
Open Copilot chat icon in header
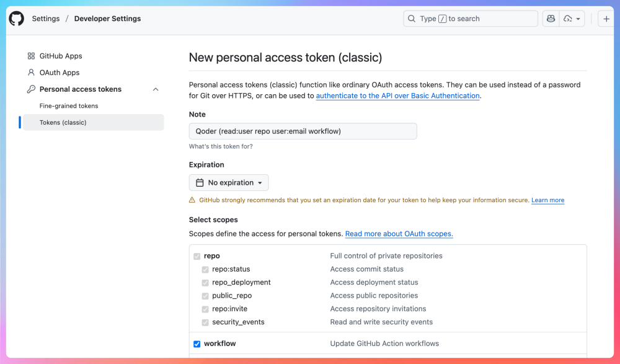551,19
